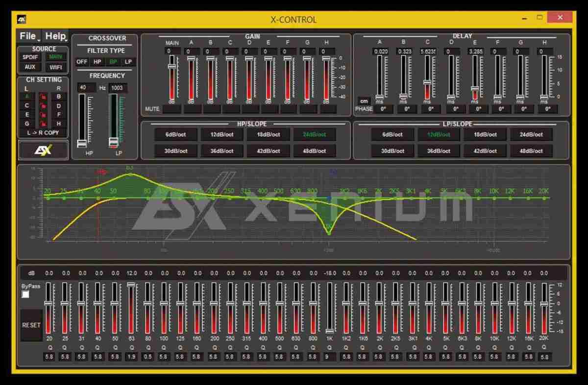Click the 20K EQ slider handle
Image resolution: width=588 pixels, height=385 pixels.
click(544, 304)
